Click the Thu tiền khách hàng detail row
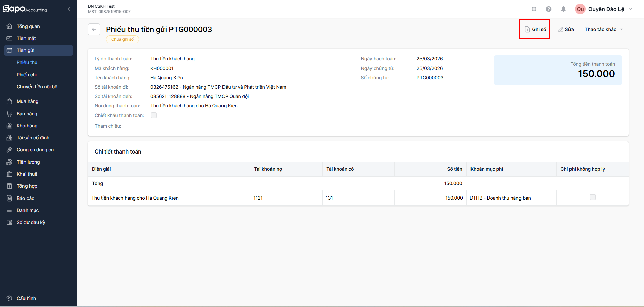The height and width of the screenshot is (307, 644). (135, 198)
